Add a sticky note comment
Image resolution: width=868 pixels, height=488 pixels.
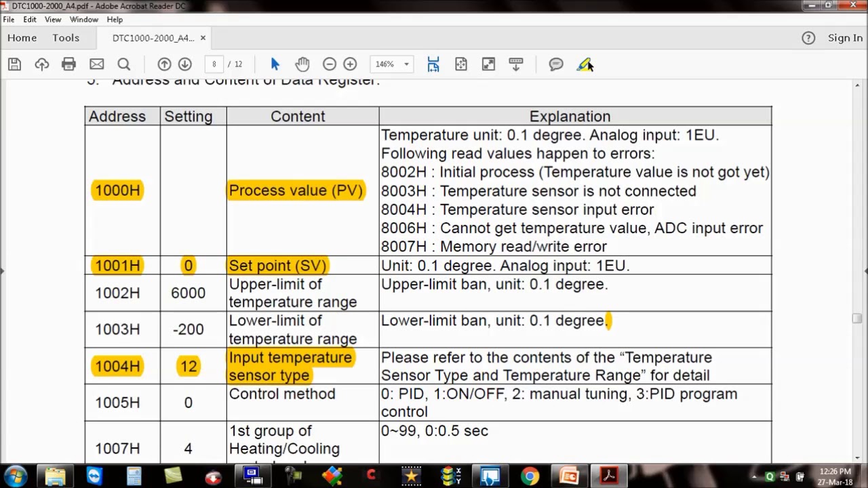click(x=556, y=64)
